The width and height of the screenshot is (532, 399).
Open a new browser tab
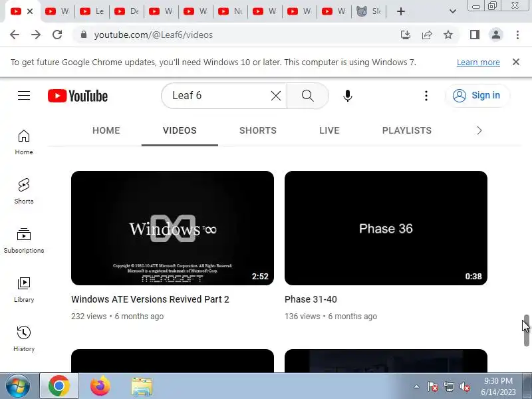point(401,11)
